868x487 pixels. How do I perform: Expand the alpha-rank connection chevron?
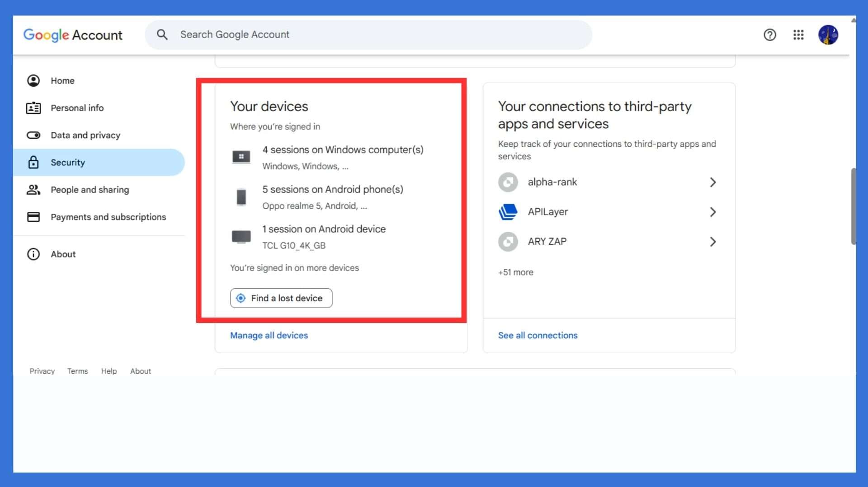(x=713, y=182)
